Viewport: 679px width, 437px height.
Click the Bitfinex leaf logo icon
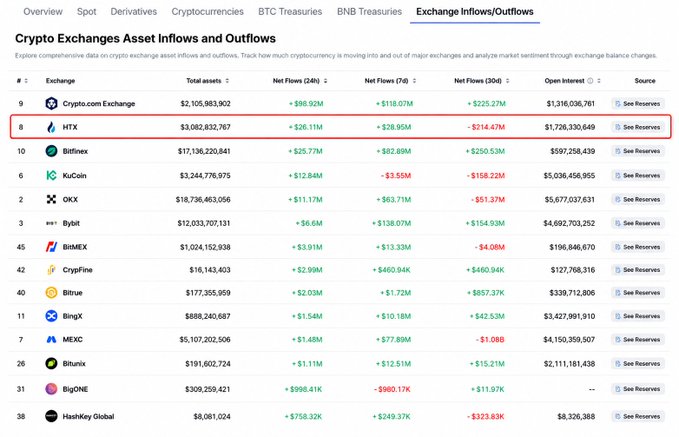point(51,151)
